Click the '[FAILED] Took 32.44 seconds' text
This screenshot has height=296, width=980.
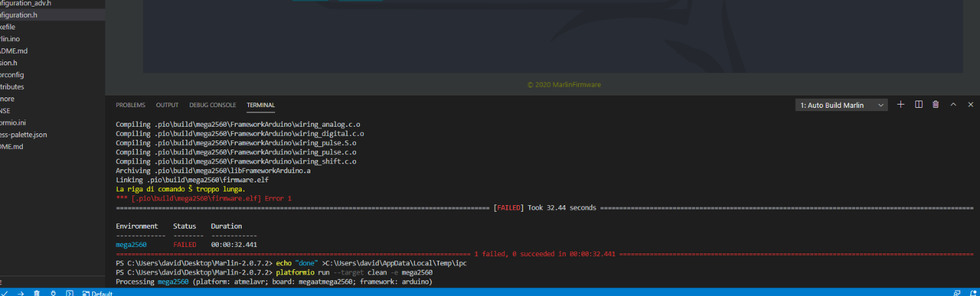click(x=546, y=207)
